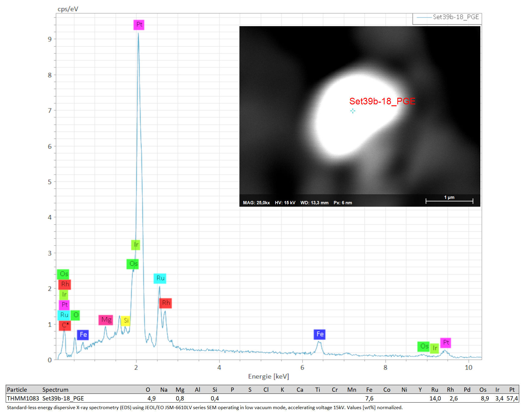This screenshot has height=420, width=524.
Task: Select the x-axis tick label 10
Action: [x=469, y=367]
